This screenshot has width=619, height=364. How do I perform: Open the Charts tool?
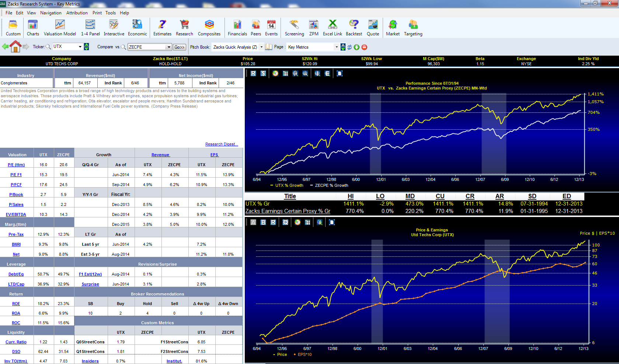(x=33, y=28)
